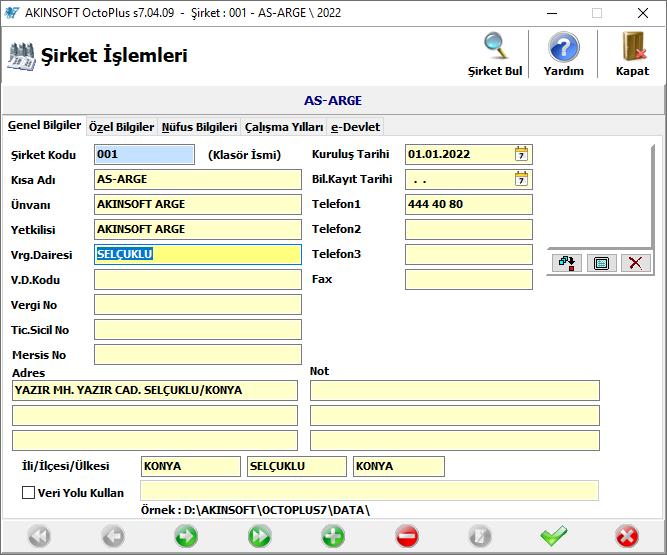The height and width of the screenshot is (555, 667).
Task: Click the empty company logo box
Action: [x=599, y=196]
